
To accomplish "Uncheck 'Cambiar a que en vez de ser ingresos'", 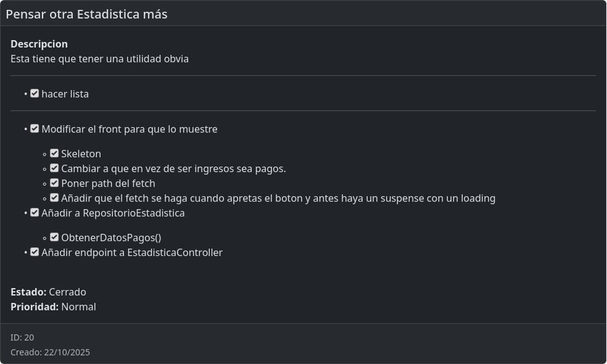I will pos(54,168).
